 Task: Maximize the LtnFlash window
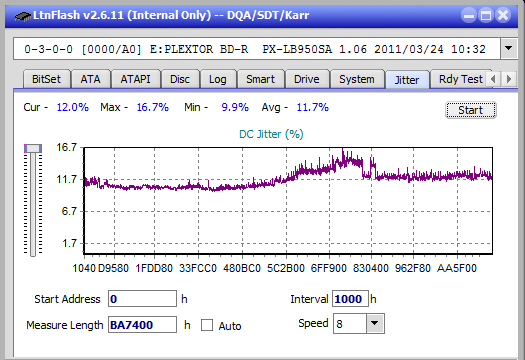click(x=486, y=15)
